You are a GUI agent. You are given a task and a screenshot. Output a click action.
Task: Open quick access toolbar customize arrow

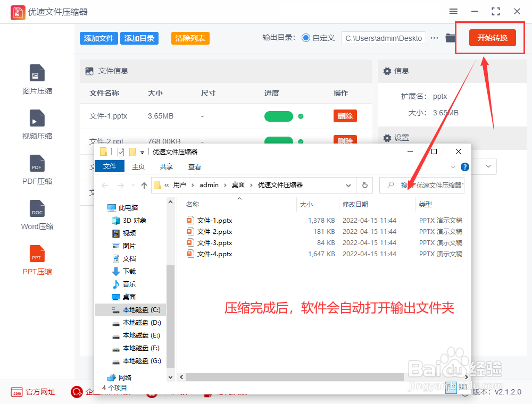[142, 152]
